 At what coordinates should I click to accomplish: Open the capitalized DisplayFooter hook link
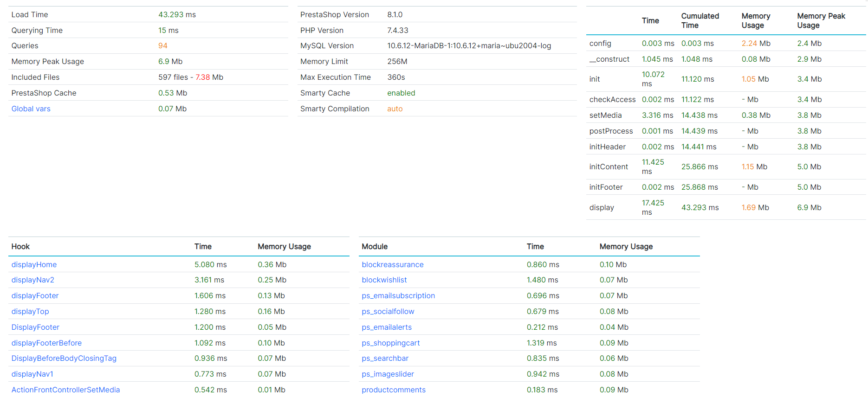tap(35, 327)
